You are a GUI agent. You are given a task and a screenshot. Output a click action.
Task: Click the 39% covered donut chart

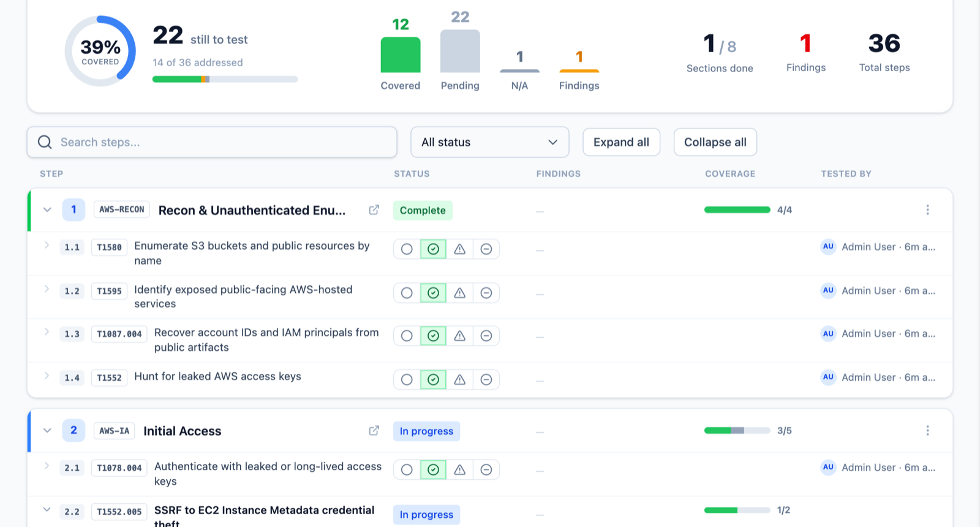click(100, 51)
